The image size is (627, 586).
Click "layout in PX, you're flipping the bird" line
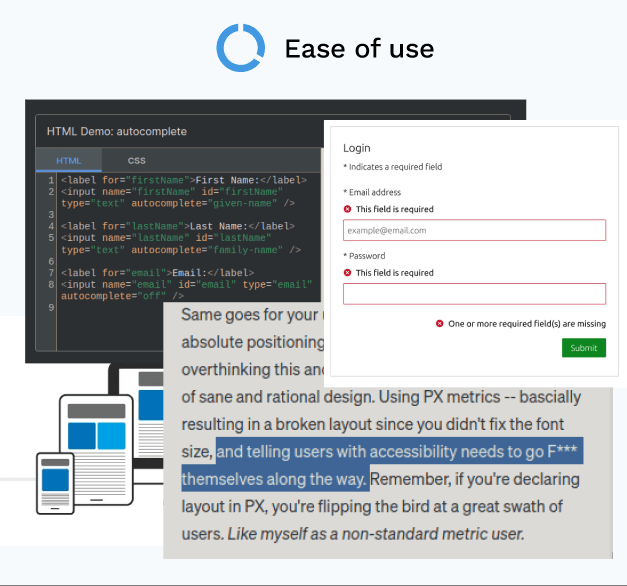coord(372,506)
